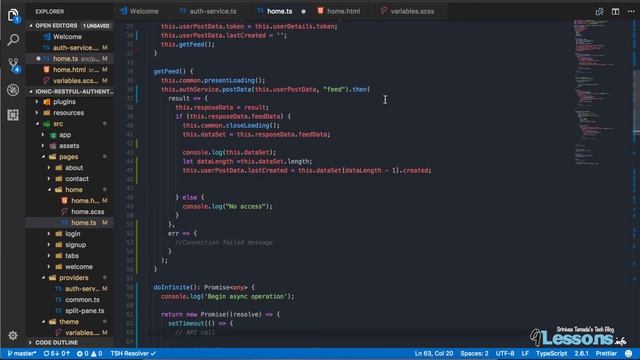
Task: Select TypeScript language mode
Action: 551,353
